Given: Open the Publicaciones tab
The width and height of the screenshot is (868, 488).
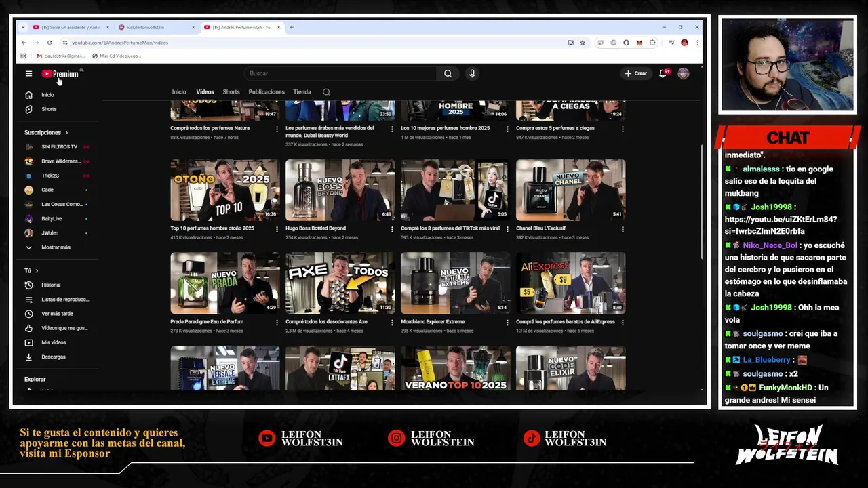Looking at the screenshot, I should point(267,92).
